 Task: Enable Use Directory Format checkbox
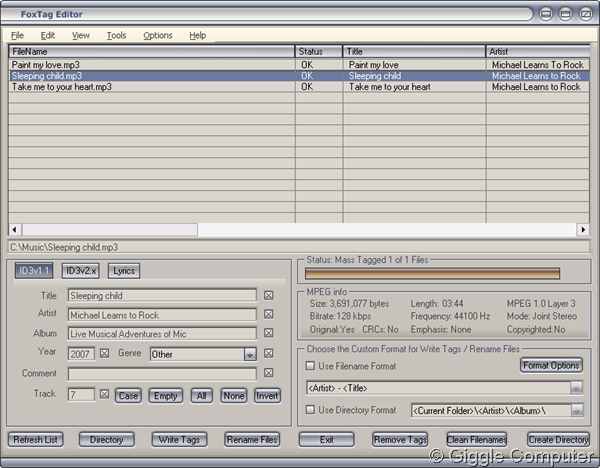[x=310, y=410]
